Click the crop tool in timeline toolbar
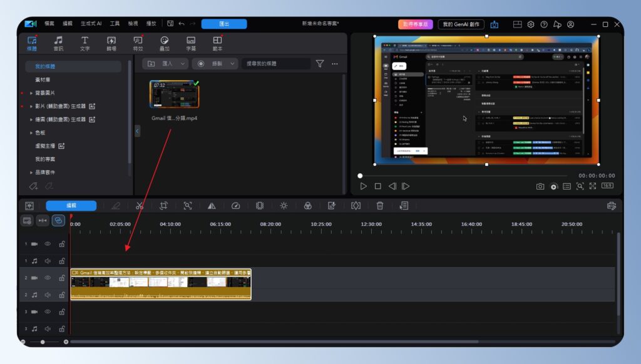The image size is (641, 364). click(164, 205)
